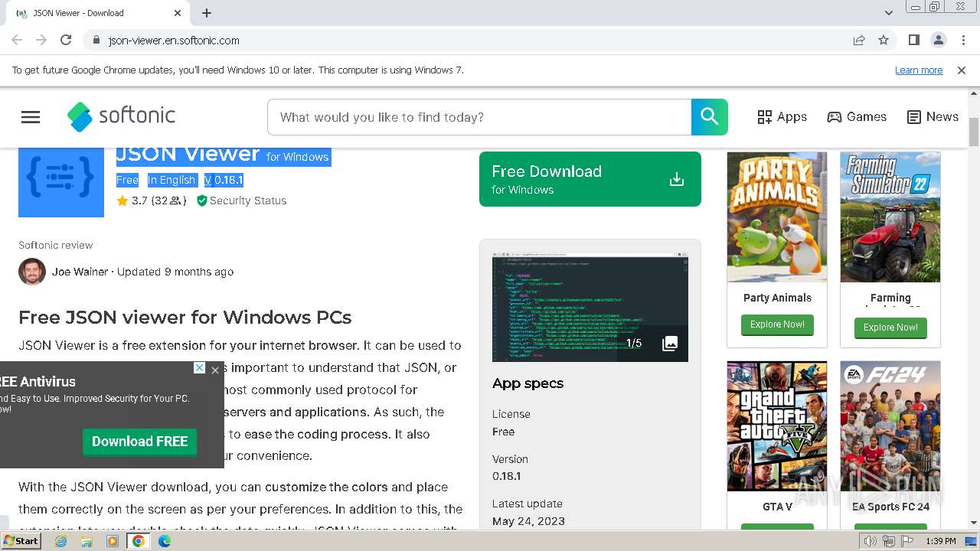Click the Softonic logo

[121, 117]
